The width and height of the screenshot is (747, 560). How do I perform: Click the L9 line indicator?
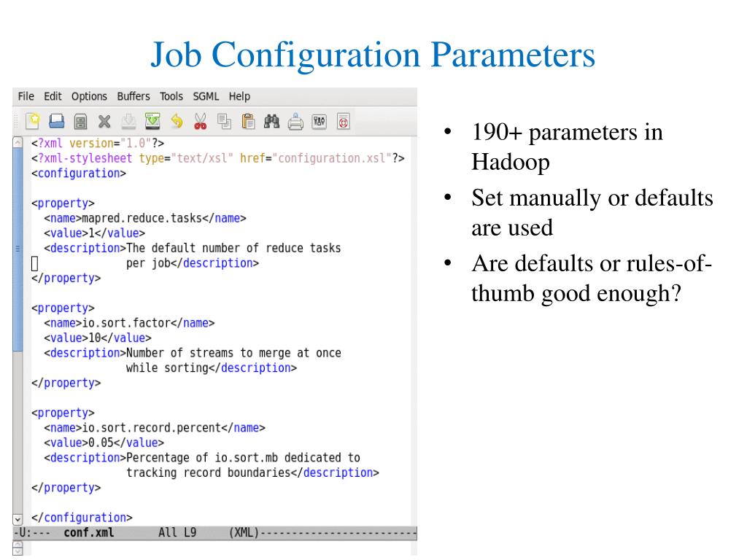tap(190, 532)
